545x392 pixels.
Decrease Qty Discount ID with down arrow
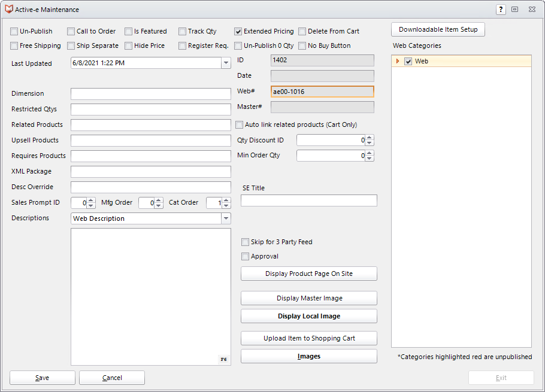[370, 143]
